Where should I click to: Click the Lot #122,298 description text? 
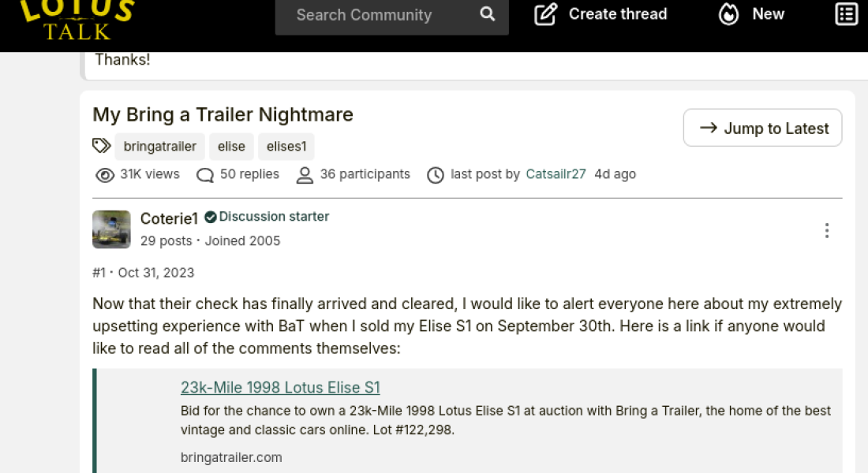pyautogui.click(x=413, y=430)
